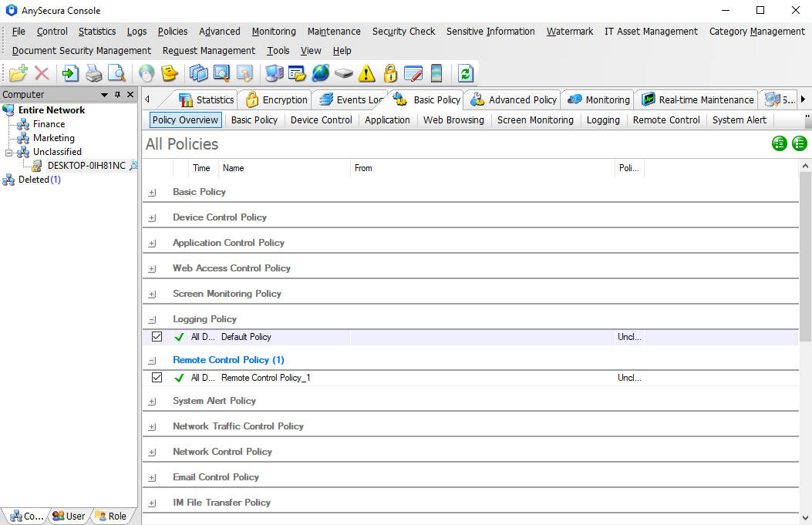
Task: Click the yellow warning triangle toolbar icon
Action: pyautogui.click(x=367, y=73)
